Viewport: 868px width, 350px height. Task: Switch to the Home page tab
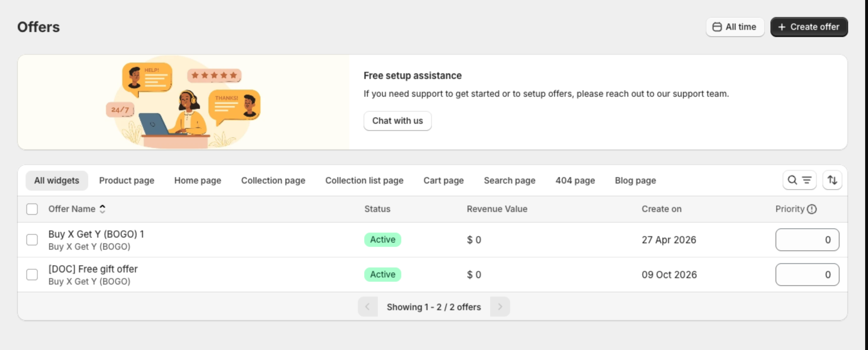(x=198, y=181)
